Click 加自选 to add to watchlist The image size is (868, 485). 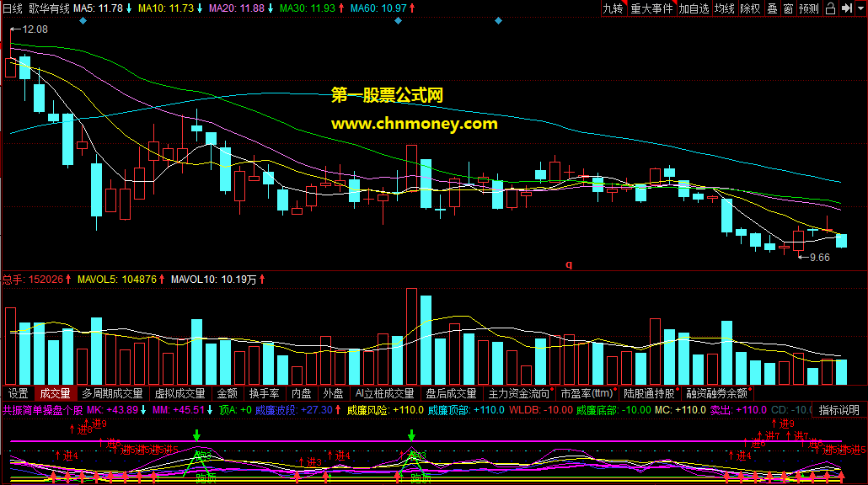(694, 8)
